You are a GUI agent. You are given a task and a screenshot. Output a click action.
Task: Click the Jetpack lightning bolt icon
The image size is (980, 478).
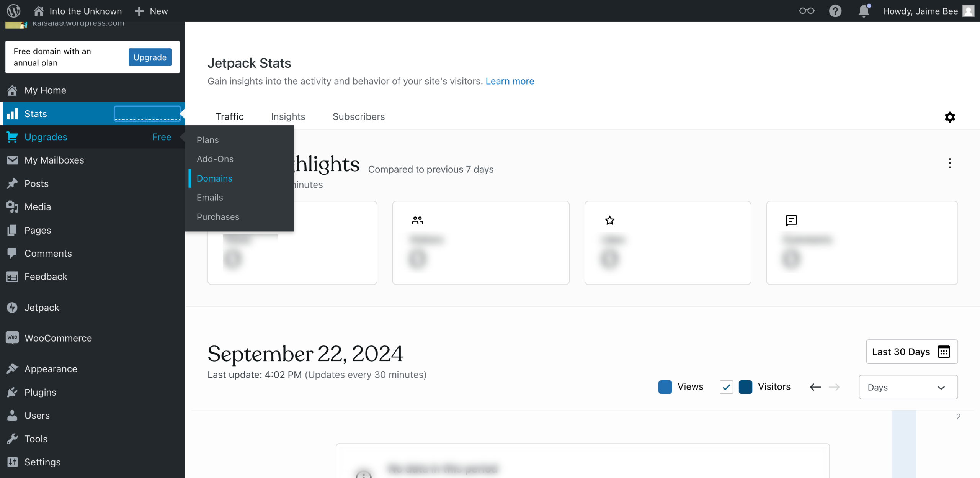click(x=12, y=308)
